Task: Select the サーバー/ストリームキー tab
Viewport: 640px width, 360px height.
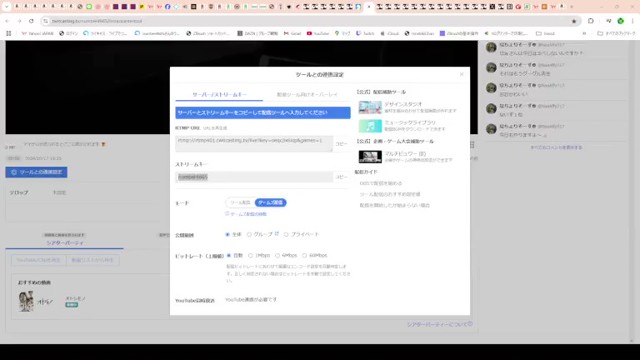Action: coord(220,95)
